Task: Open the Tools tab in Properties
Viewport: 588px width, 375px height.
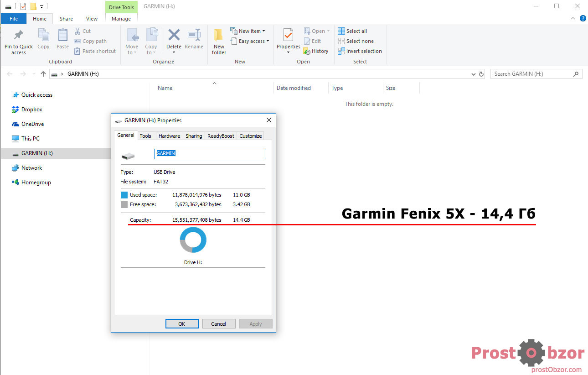Action: coord(145,136)
